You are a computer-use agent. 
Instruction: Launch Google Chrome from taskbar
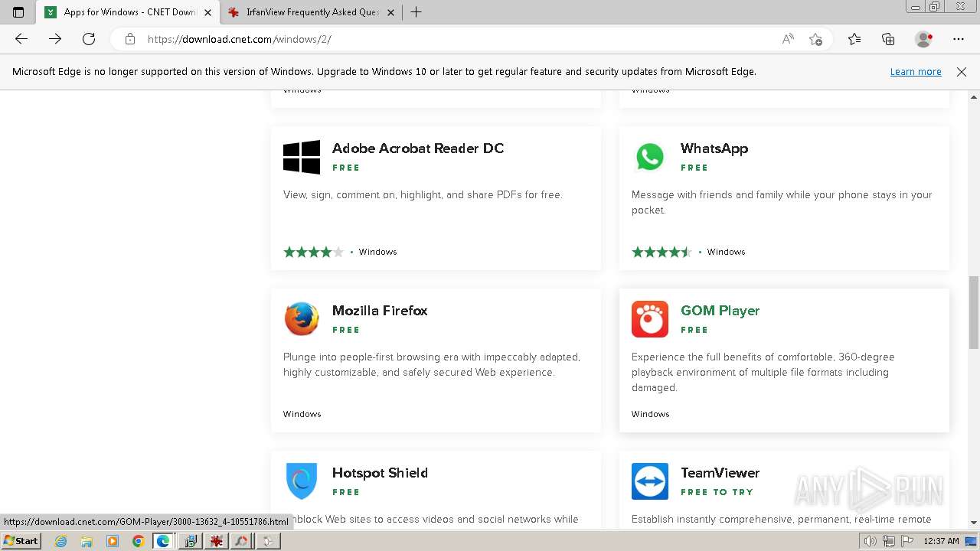pos(138,541)
